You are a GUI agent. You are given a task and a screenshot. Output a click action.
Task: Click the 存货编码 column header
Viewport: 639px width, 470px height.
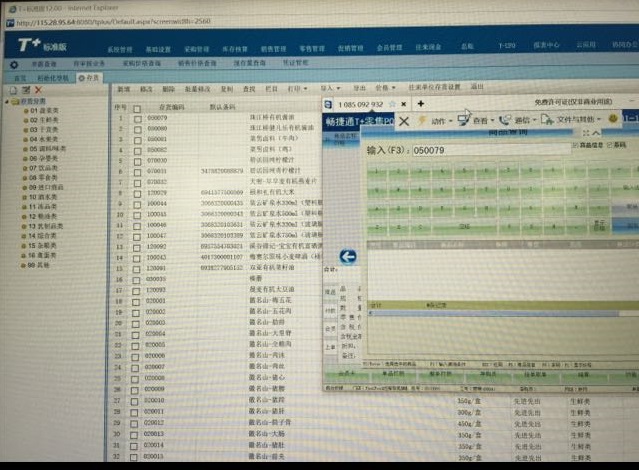172,107
